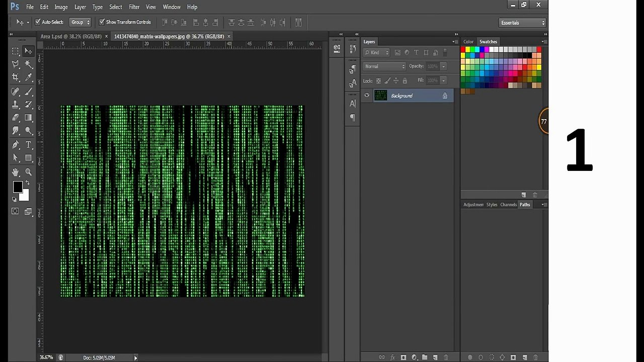This screenshot has width=644, height=362.
Task: Select the Clone Stamp tool
Action: pos(16,105)
